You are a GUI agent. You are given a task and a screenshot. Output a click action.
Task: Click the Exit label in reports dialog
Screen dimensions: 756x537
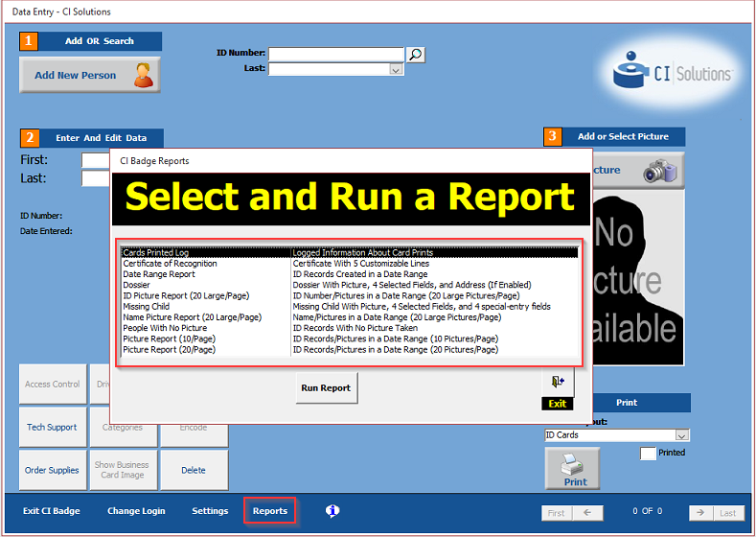pos(558,404)
